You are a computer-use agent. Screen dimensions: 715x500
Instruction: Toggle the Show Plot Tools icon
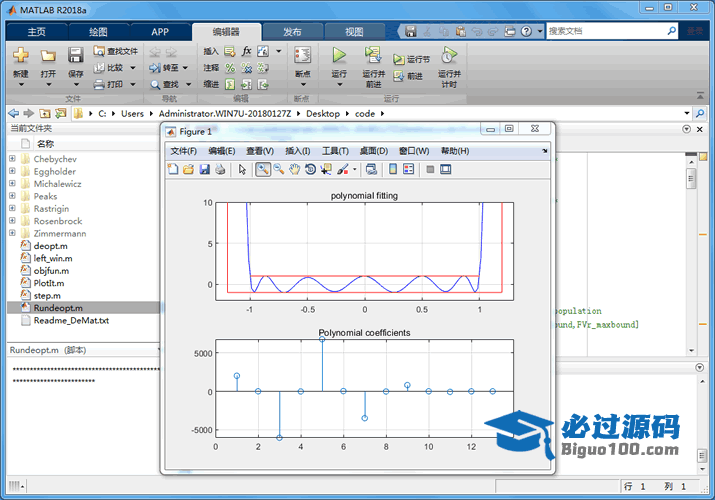coord(446,169)
